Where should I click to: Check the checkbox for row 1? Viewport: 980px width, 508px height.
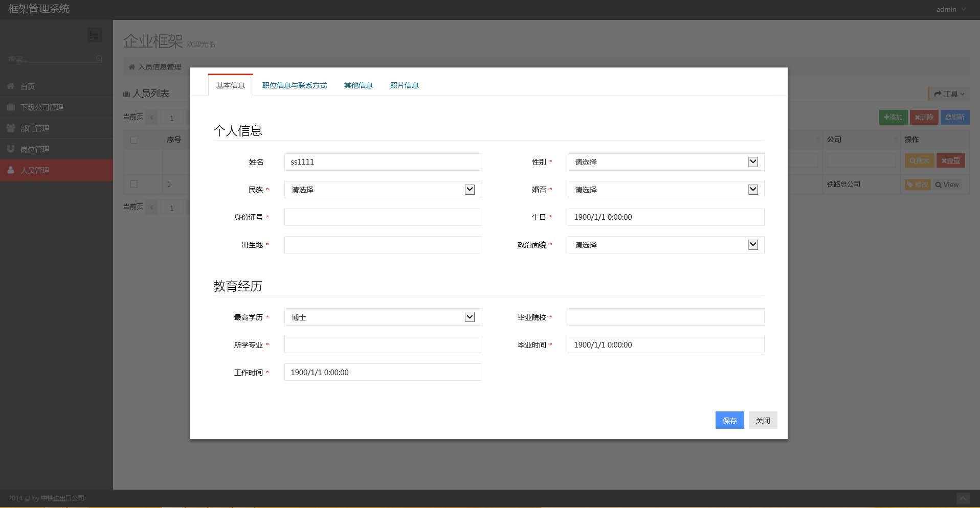[x=135, y=184]
